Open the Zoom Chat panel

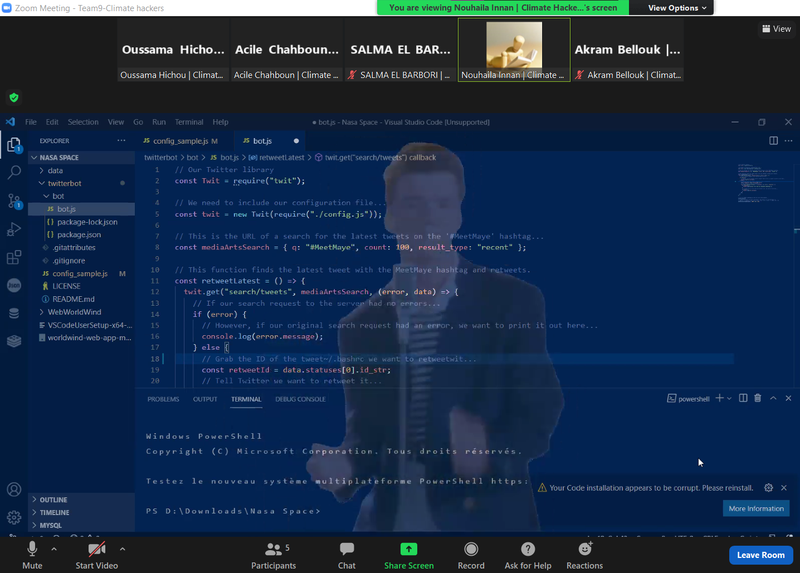346,555
